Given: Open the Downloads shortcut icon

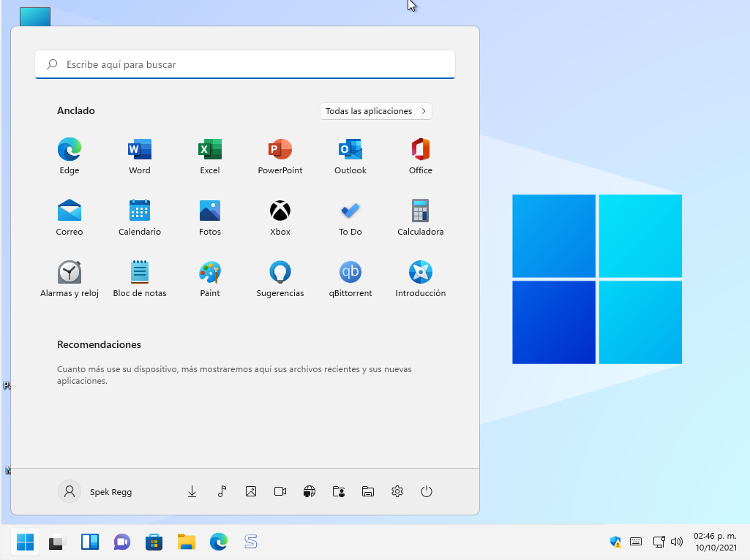Looking at the screenshot, I should click(x=192, y=491).
